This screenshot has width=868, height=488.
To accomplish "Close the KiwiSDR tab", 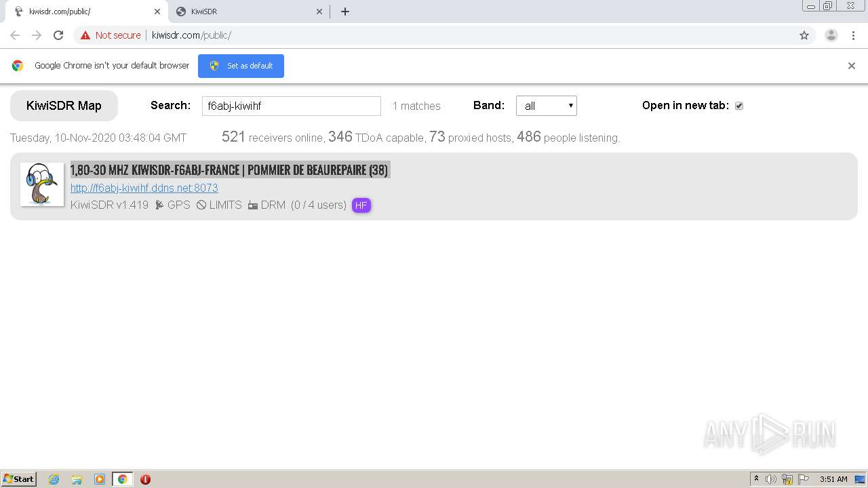I will click(319, 12).
